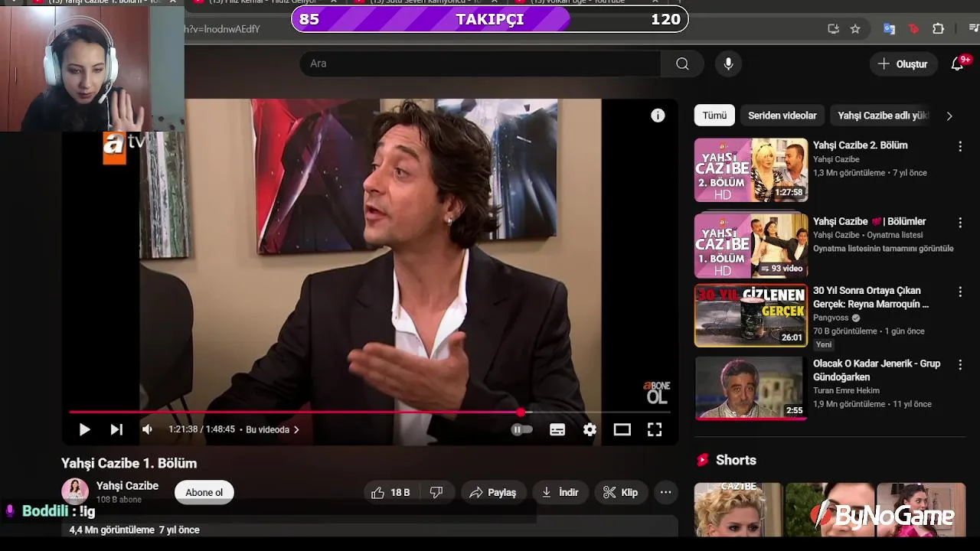Screen dimensions: 980x551
Task: Open title '30 Yıl Sonra Ortaya Çıkan Gerçek'
Action: tap(871, 297)
